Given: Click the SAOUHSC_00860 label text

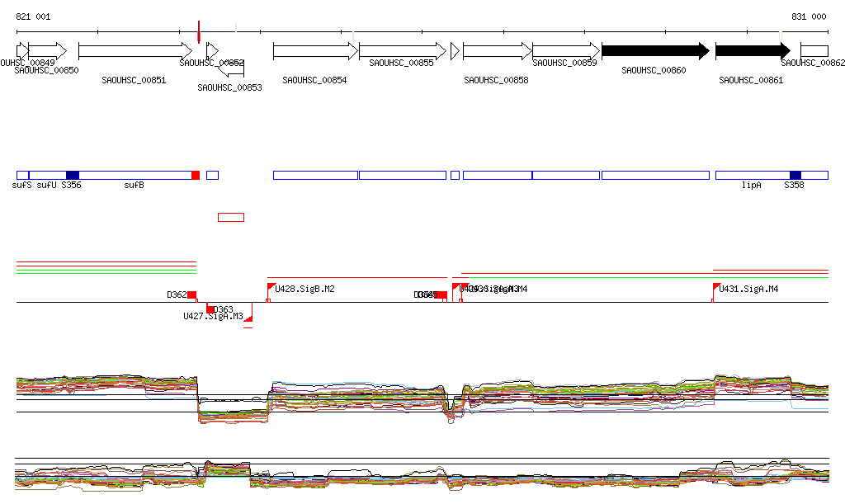Looking at the screenshot, I should [654, 71].
